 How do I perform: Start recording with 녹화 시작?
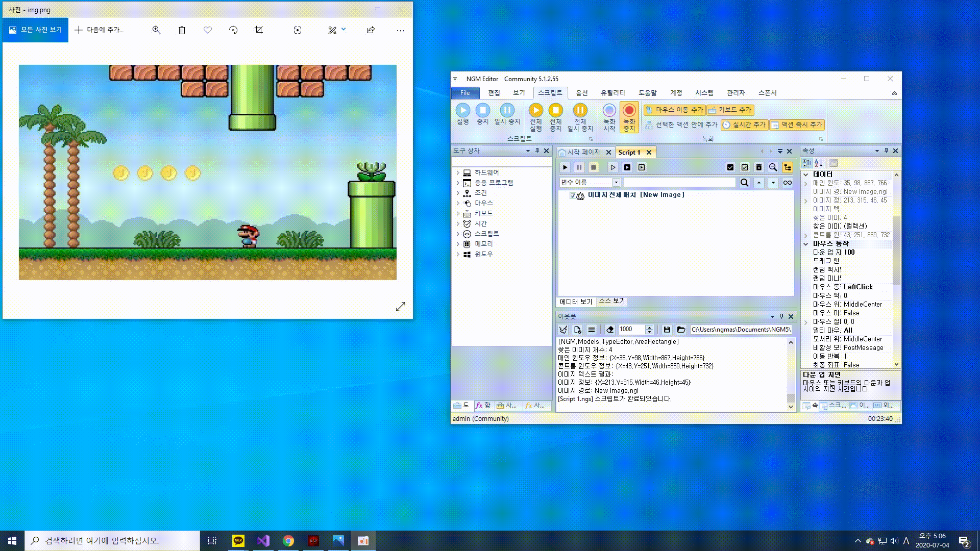(609, 117)
